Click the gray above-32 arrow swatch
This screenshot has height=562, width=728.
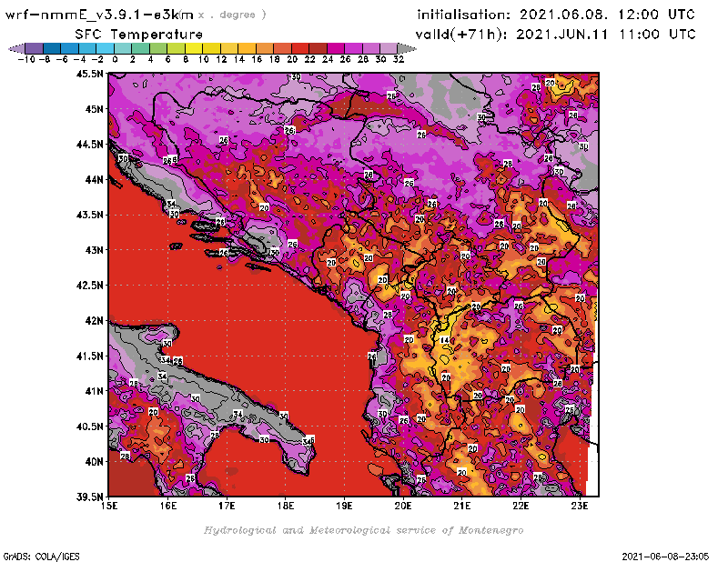407,48
